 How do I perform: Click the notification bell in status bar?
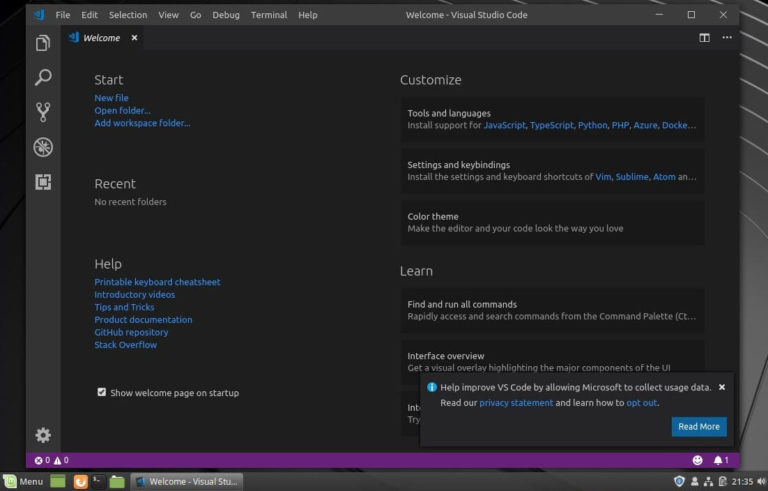(x=719, y=460)
